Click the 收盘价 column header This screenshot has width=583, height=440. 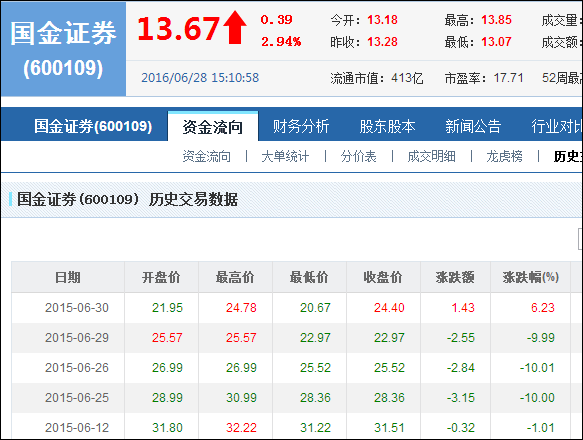tap(383, 277)
